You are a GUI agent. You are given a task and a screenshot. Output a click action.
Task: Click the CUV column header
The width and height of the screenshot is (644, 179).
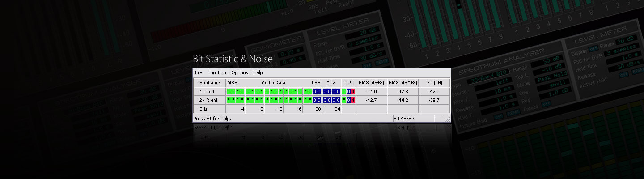pyautogui.click(x=348, y=83)
